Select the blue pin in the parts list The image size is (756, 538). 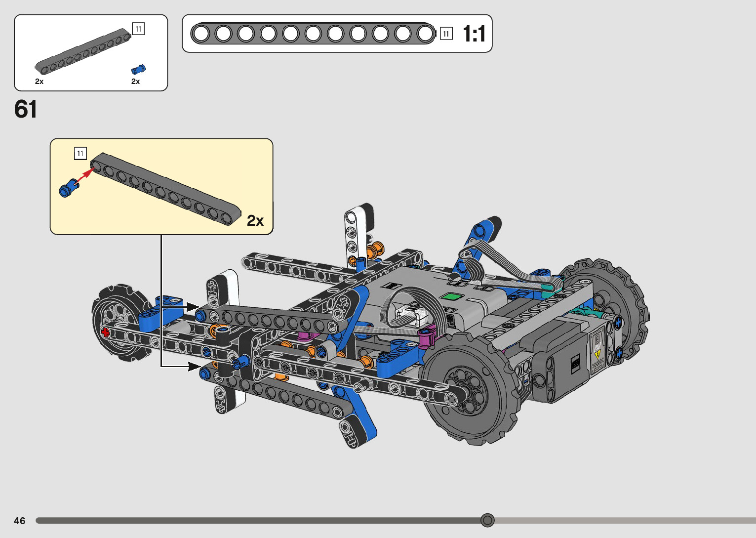(138, 70)
